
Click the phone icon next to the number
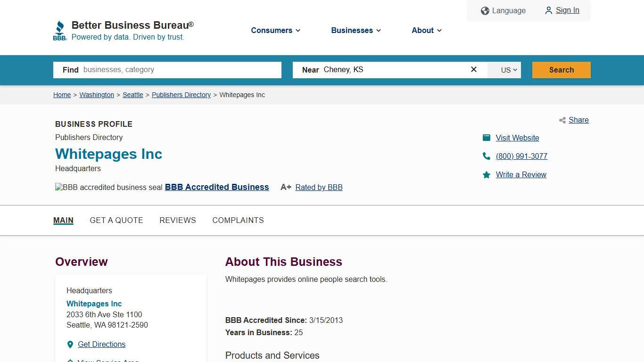tap(486, 156)
